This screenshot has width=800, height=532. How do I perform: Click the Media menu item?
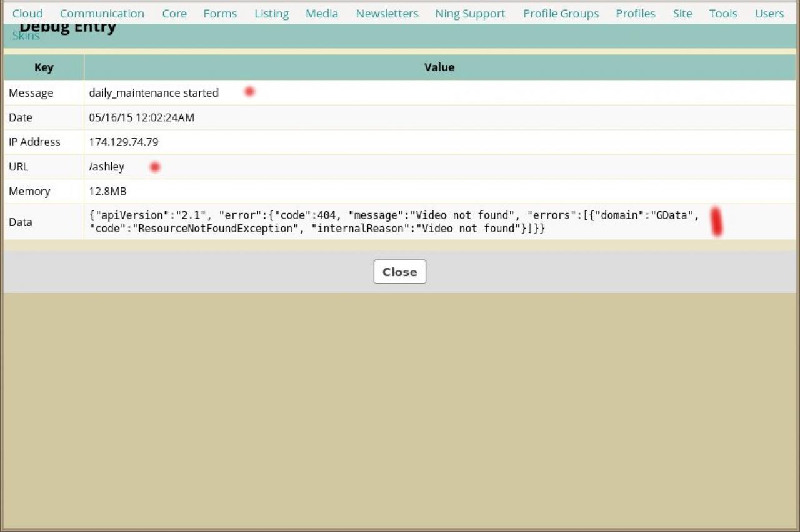(x=322, y=14)
